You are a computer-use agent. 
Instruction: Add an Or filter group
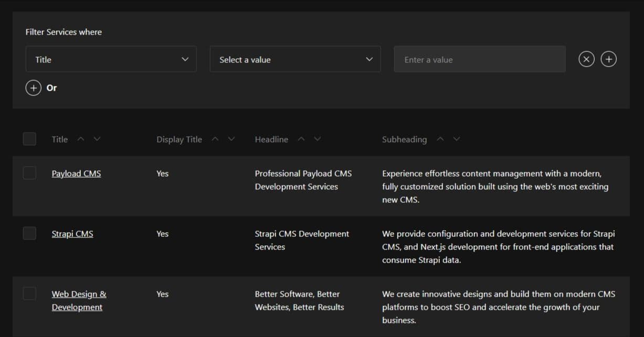click(34, 88)
